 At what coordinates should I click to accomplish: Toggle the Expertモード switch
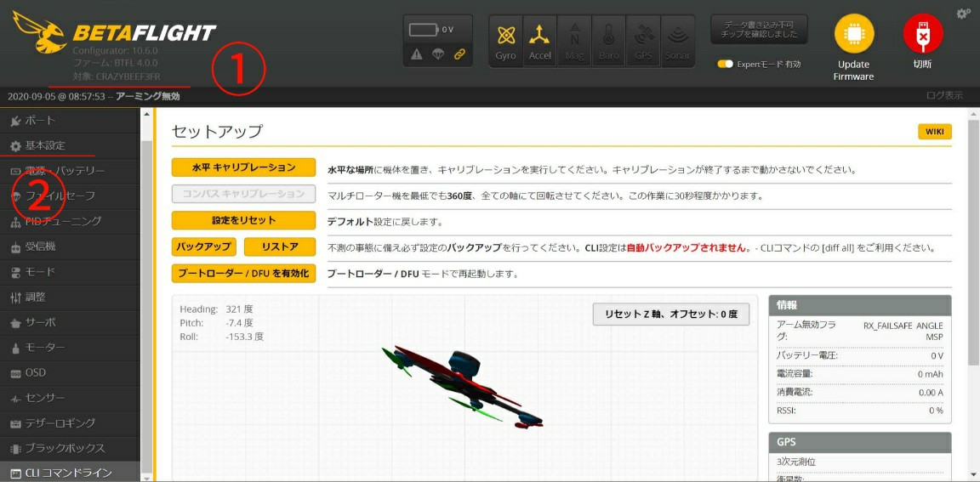coord(725,64)
